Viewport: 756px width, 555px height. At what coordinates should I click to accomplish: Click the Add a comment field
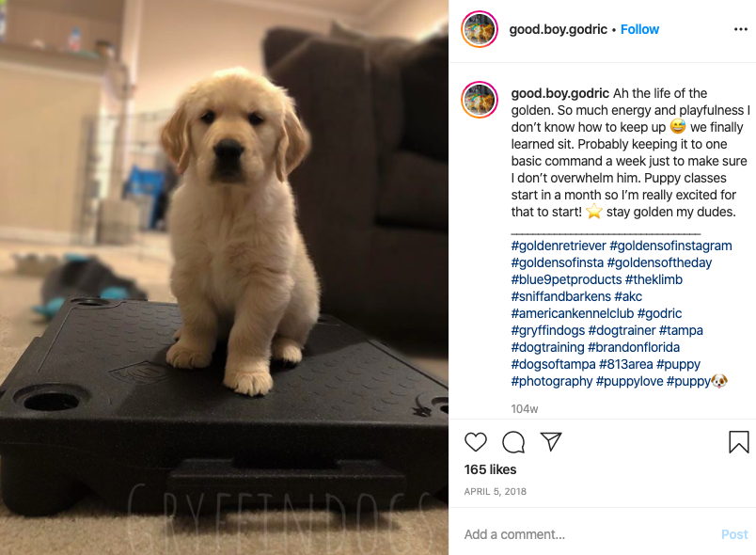pyautogui.click(x=589, y=534)
